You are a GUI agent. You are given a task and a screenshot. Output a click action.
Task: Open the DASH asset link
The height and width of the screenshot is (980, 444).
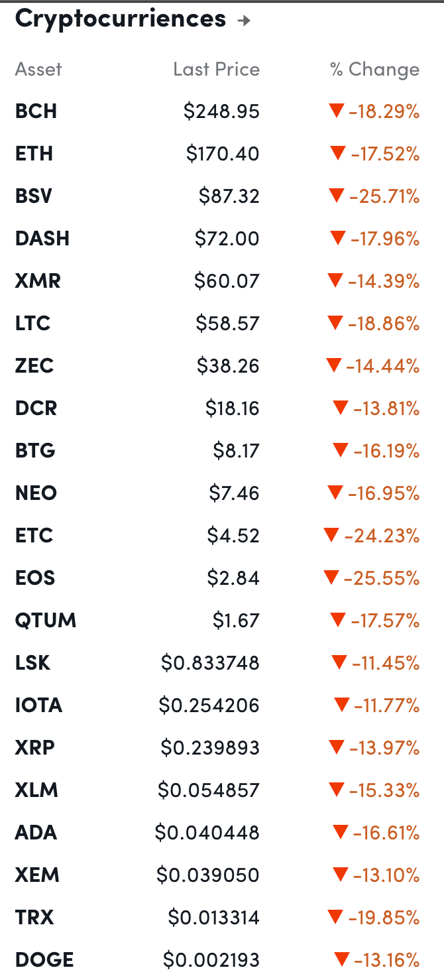[42, 239]
